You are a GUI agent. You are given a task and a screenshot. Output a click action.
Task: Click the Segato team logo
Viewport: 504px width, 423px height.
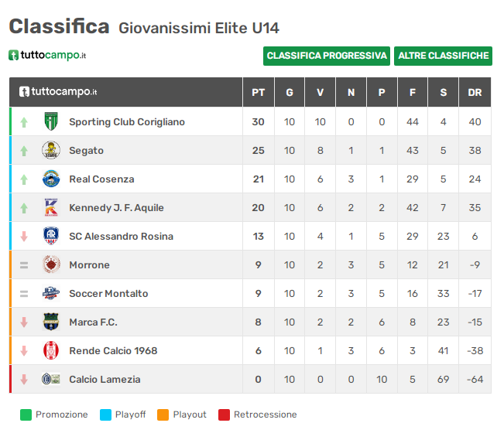click(x=51, y=150)
